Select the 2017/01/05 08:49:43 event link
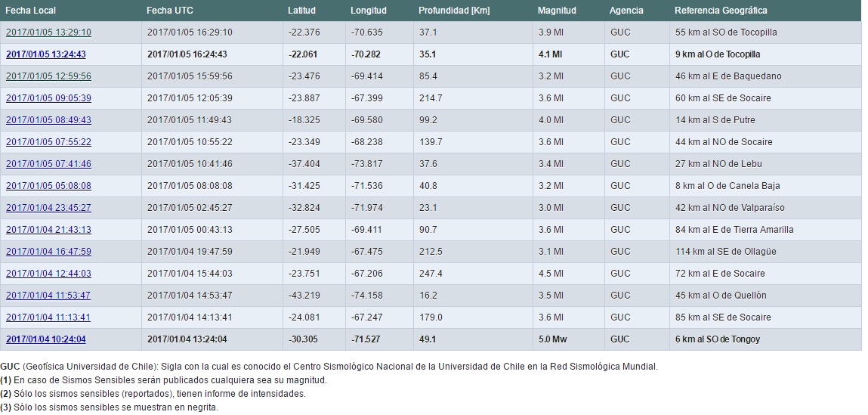Viewport: 868px width, 415px height. coord(48,120)
